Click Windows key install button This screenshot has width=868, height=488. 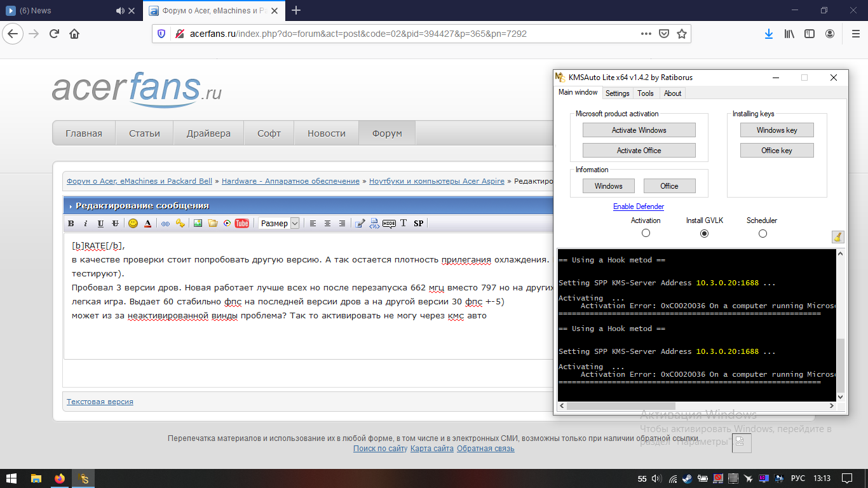tap(776, 130)
